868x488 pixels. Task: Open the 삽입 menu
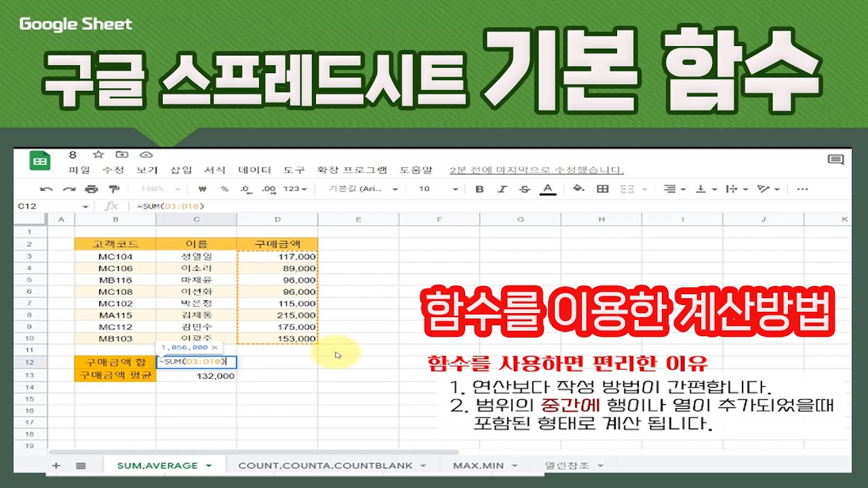(181, 170)
